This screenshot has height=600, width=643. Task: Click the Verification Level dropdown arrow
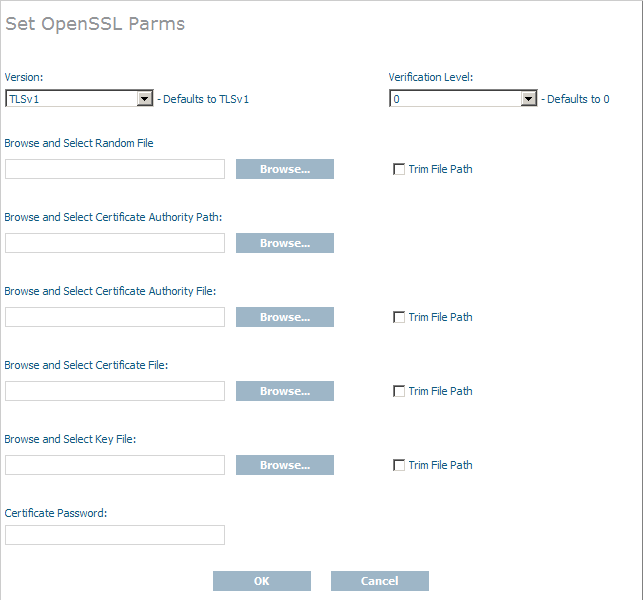(529, 99)
